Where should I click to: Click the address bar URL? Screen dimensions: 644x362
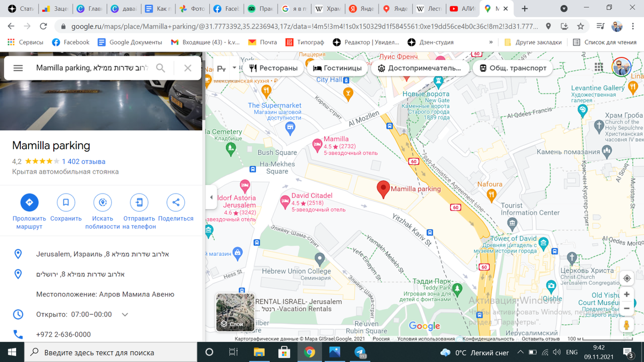[x=306, y=26]
